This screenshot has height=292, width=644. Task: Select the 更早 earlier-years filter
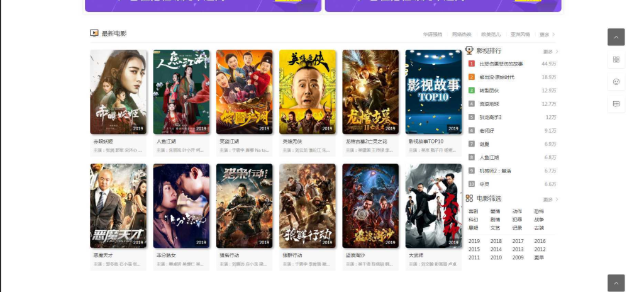point(539,258)
